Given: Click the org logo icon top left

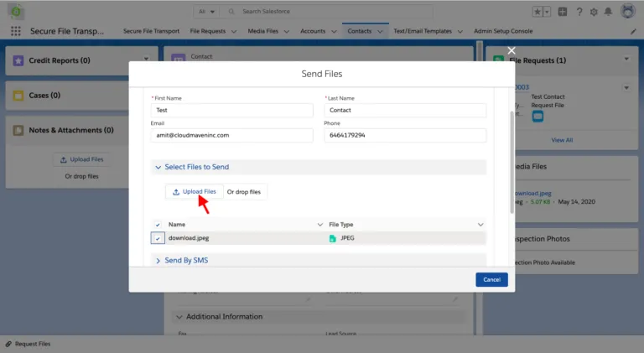Looking at the screenshot, I should tap(16, 12).
